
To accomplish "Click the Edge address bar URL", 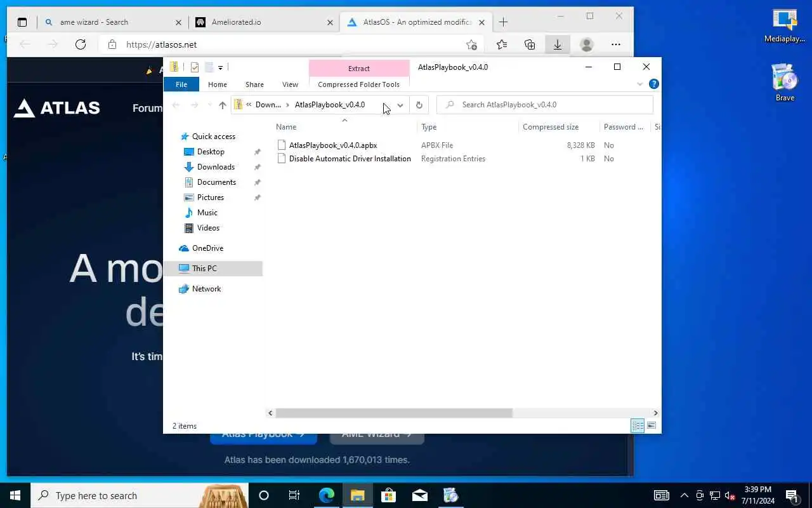I will [x=162, y=44].
